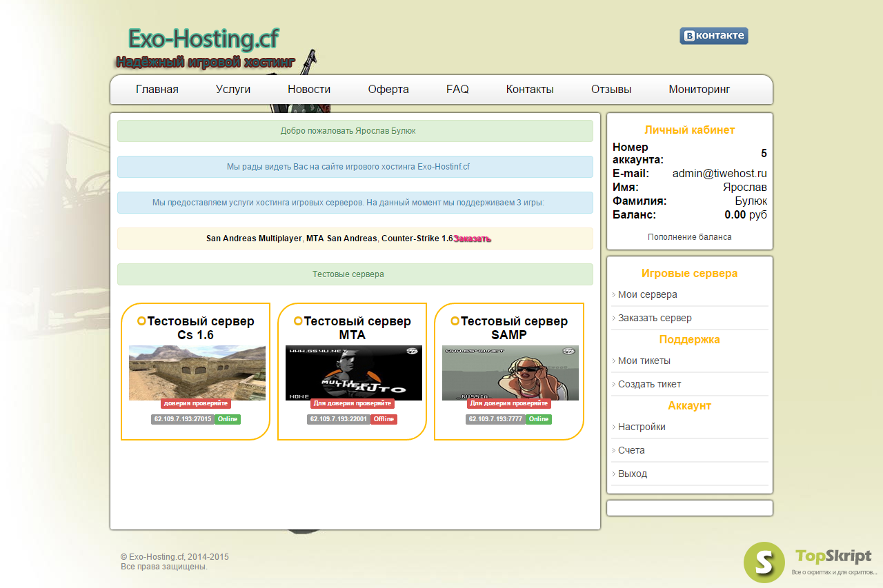Click the red badge under MTA thumbnail

[353, 403]
